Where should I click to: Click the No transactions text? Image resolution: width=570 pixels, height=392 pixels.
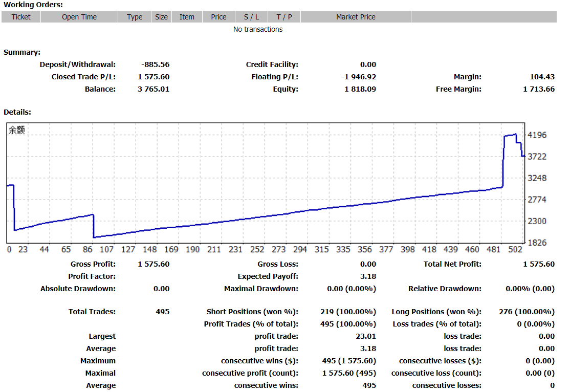[x=258, y=29]
